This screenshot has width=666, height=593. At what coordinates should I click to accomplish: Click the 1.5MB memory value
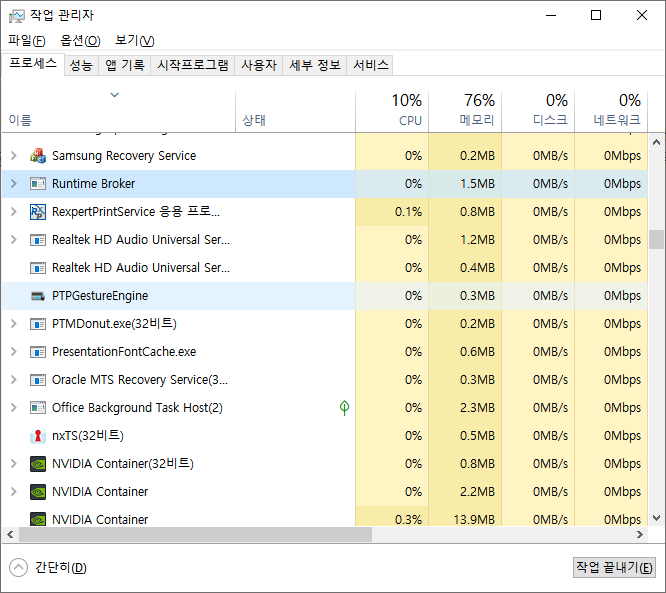(x=477, y=184)
